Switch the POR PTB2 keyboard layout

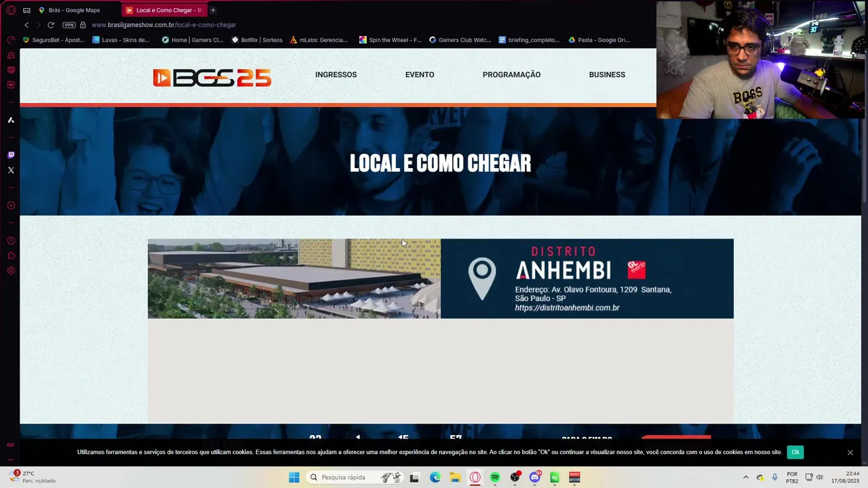click(x=792, y=477)
